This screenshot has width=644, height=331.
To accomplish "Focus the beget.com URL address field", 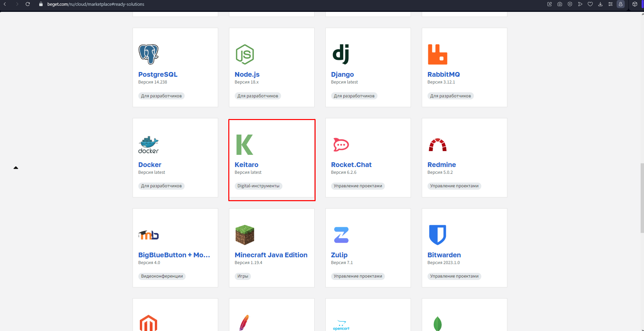I will click(96, 4).
